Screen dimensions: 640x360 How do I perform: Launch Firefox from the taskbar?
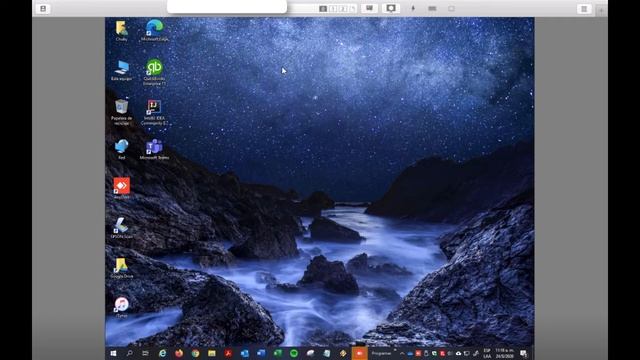click(179, 353)
